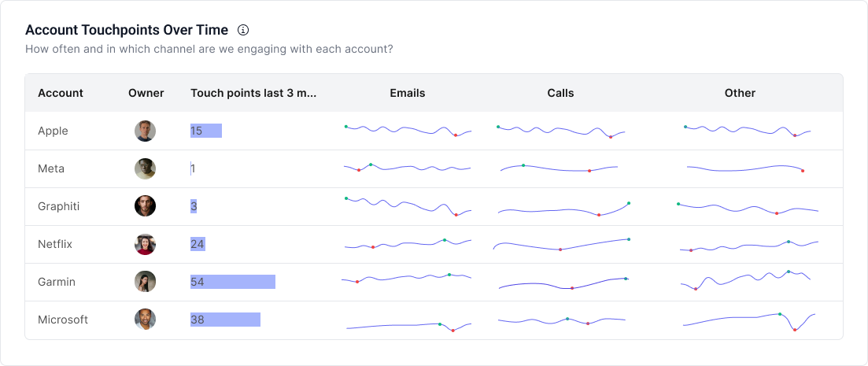
Task: Click Apple's Emails sparkline chart
Action: (x=408, y=131)
